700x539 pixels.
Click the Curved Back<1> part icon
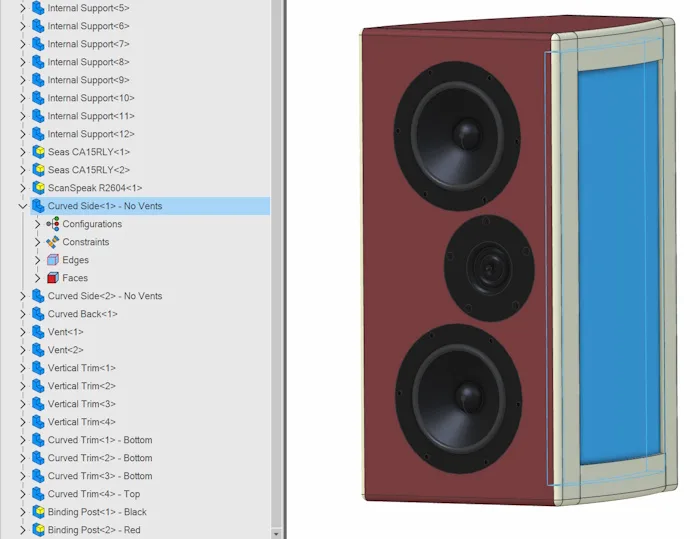(x=38, y=314)
